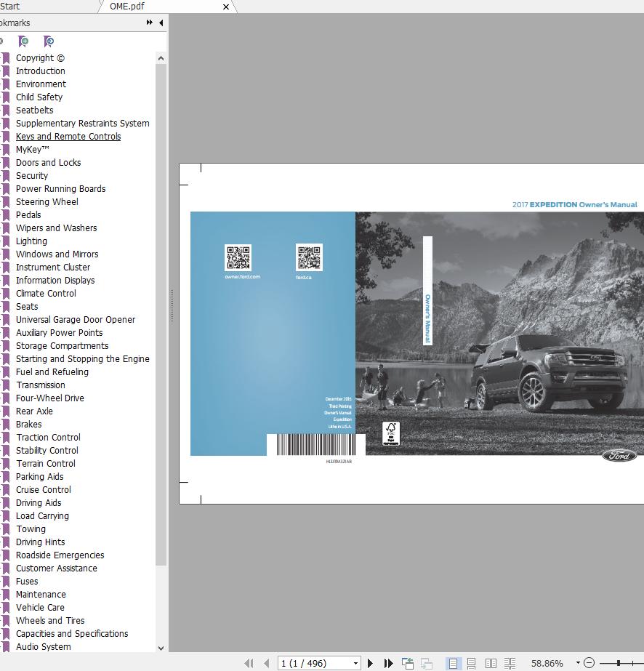Click the zoom slider handle
This screenshot has width=644, height=671.
coord(619,663)
